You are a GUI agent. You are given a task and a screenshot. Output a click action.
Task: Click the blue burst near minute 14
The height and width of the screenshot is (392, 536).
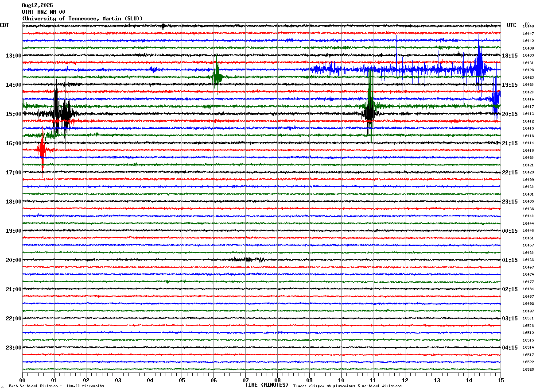tap(479, 67)
